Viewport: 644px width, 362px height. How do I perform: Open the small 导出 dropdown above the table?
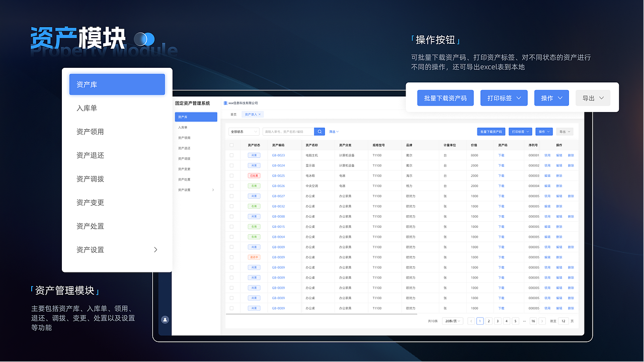pyautogui.click(x=564, y=132)
